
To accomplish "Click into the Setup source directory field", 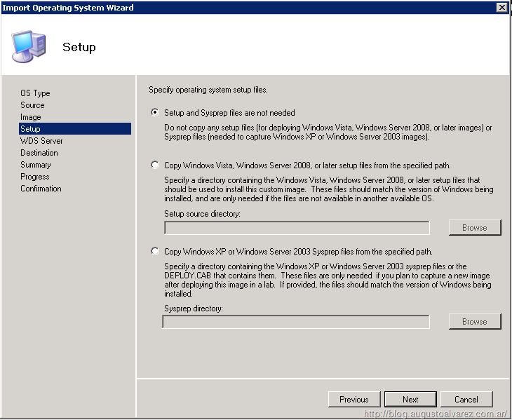I will pyautogui.click(x=297, y=228).
